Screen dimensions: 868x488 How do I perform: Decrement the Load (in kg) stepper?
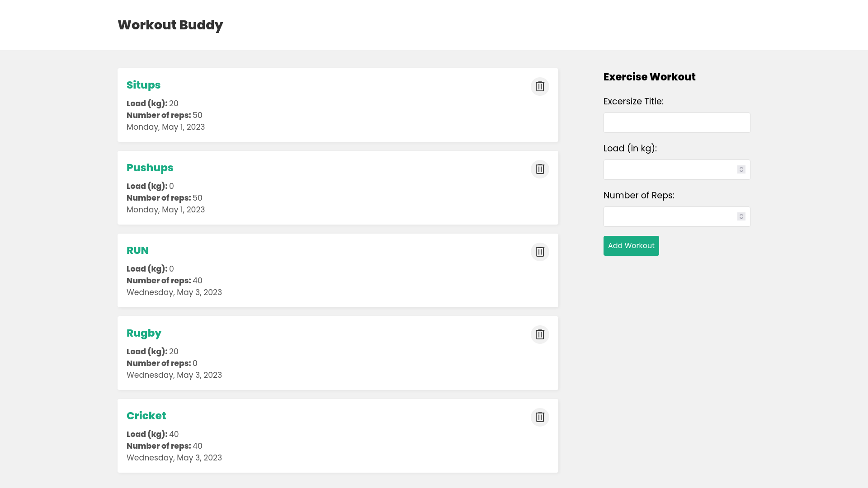pos(741,172)
